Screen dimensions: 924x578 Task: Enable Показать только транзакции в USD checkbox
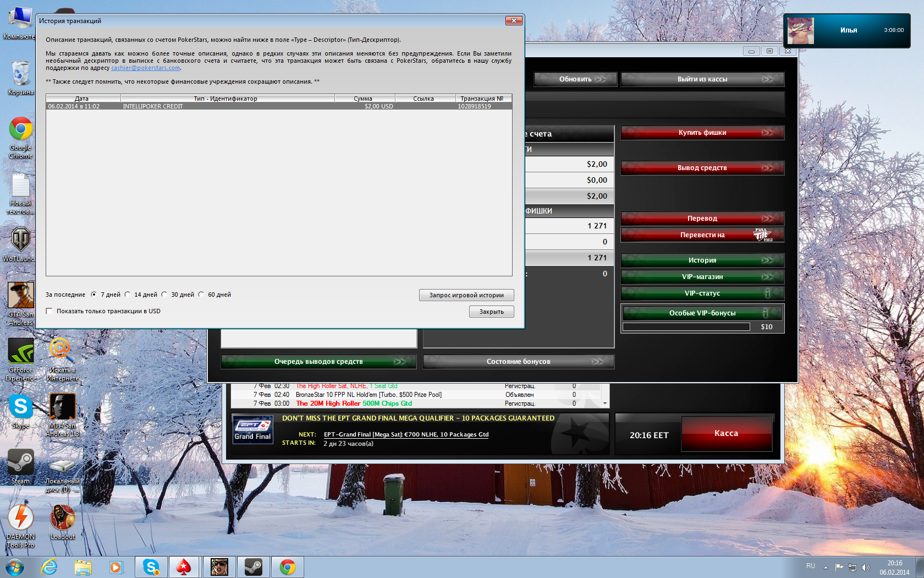pos(50,311)
